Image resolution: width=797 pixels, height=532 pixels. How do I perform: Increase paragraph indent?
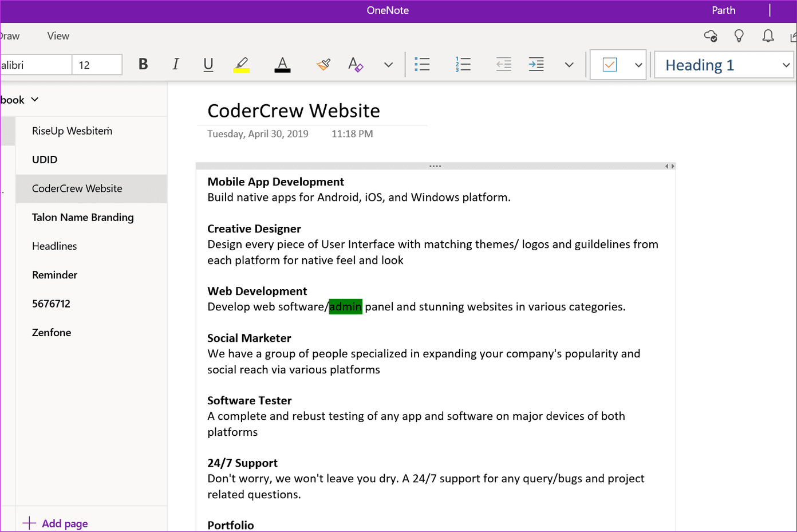click(536, 65)
